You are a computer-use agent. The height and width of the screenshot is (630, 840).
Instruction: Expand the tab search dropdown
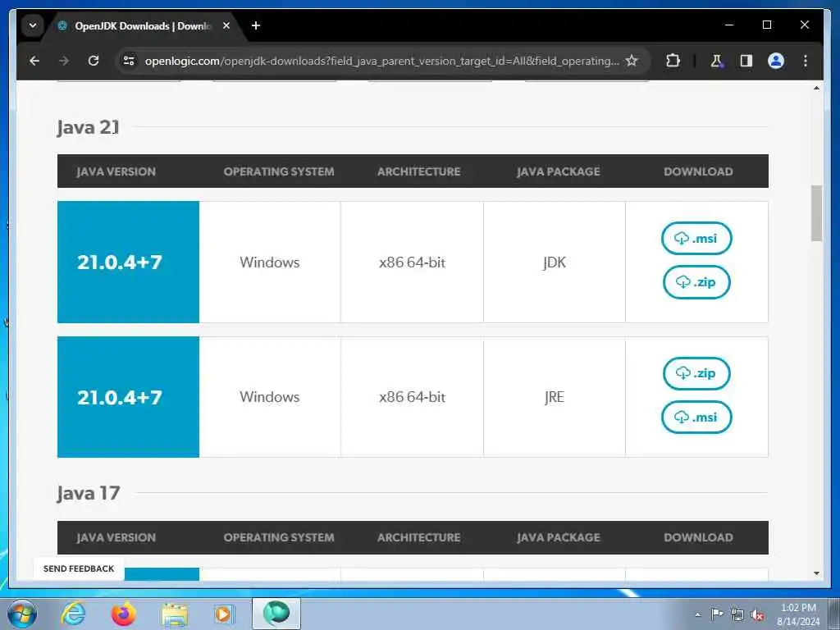click(33, 25)
